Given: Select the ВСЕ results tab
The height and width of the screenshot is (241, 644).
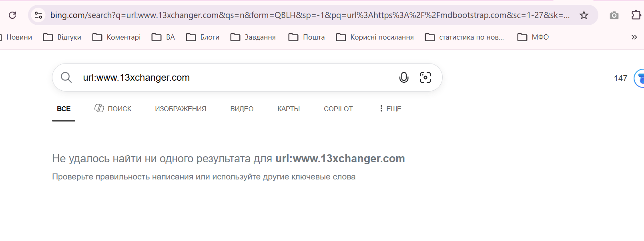Looking at the screenshot, I should tap(64, 109).
